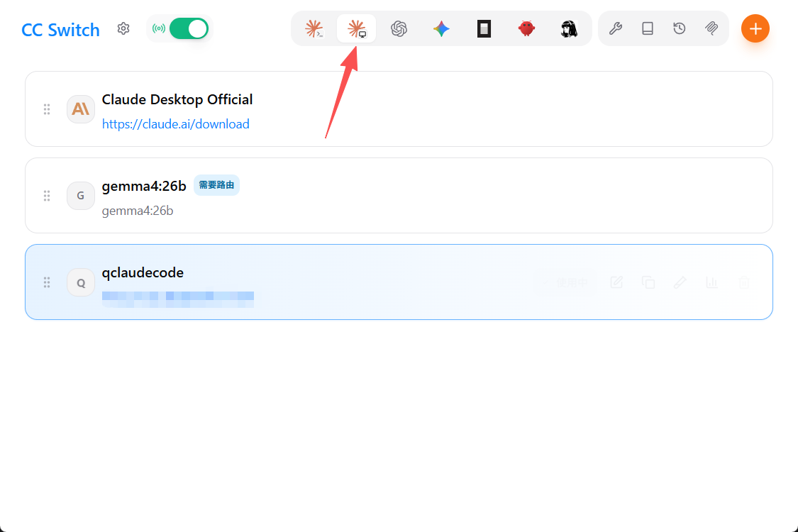798x532 pixels.
Task: Switch to the OpenAI Codex tab
Action: [399, 28]
